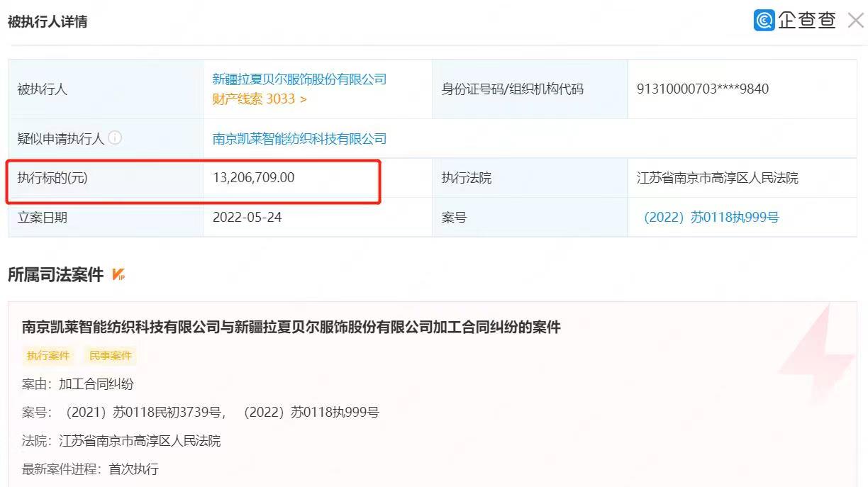The image size is (868, 487).
Task: Select the 民事案件 tag
Action: 111,356
